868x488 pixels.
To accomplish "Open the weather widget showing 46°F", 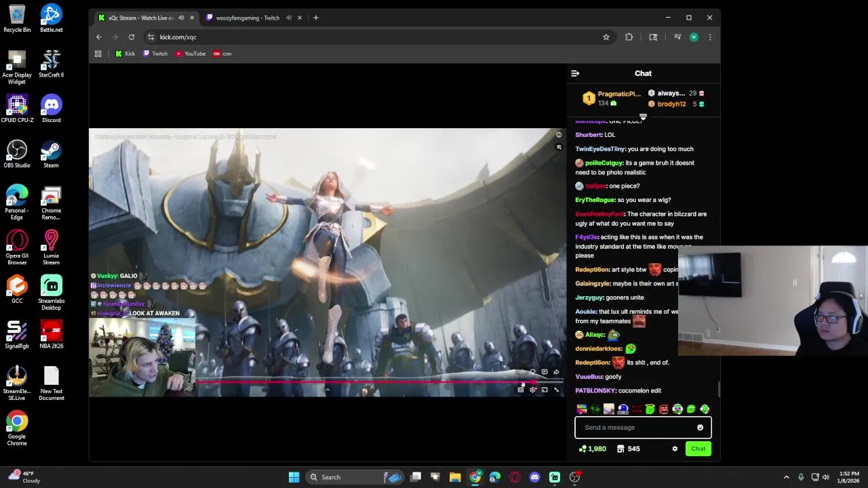I will 24,477.
